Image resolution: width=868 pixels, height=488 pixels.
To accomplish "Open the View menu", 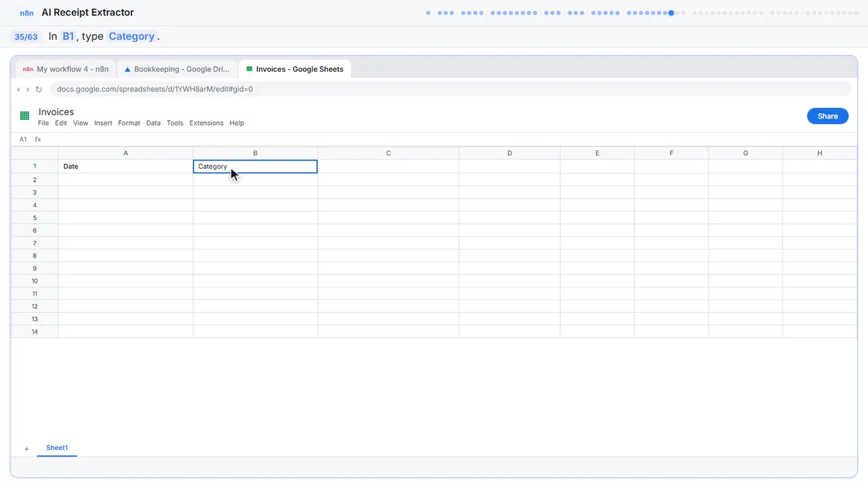I will pyautogui.click(x=81, y=123).
